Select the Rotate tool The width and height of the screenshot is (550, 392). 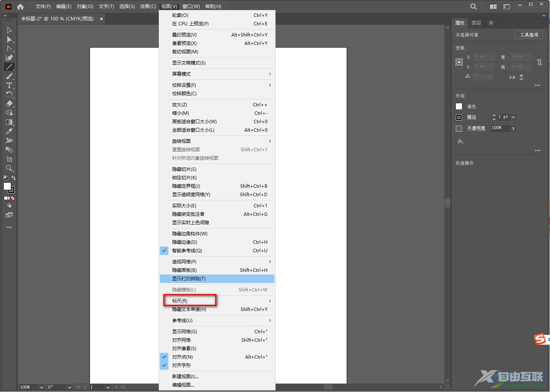(x=9, y=94)
